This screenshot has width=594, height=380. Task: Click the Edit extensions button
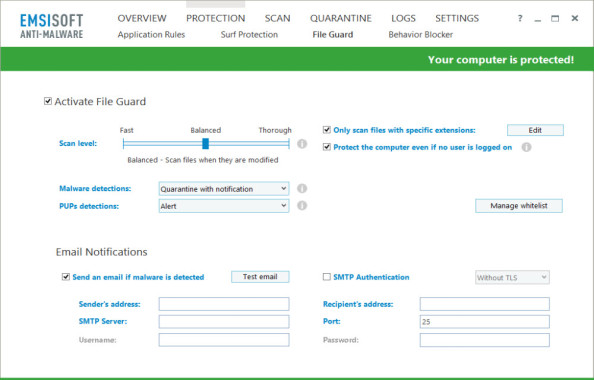point(535,130)
